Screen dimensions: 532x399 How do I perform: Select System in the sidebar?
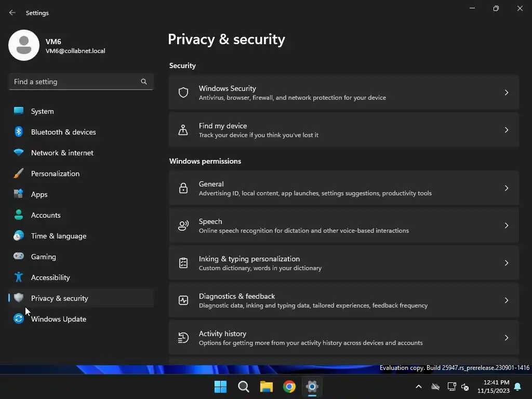(x=81, y=111)
